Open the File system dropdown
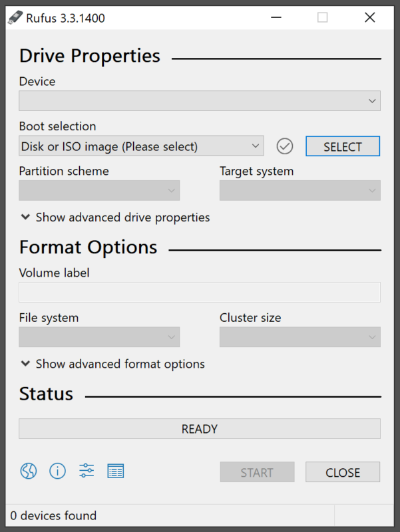Screen dimensions: 400x532 coord(99,337)
